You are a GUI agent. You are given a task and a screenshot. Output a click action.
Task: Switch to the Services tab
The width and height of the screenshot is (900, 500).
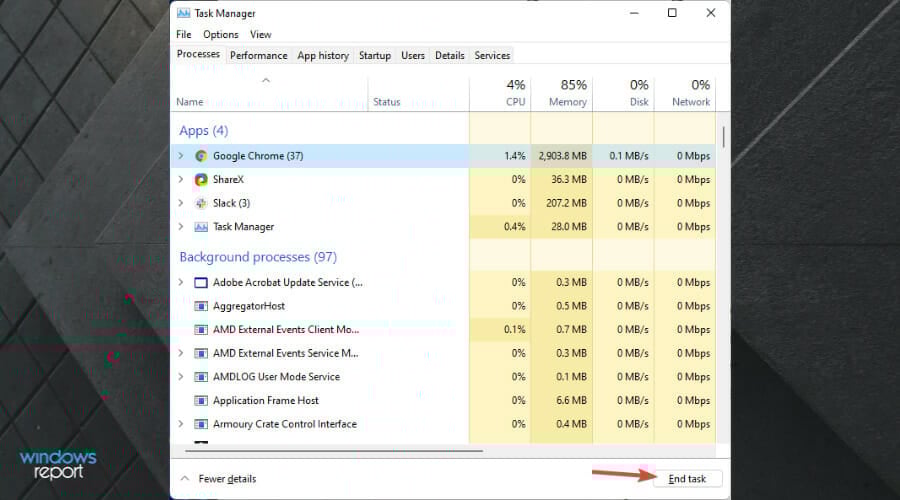[492, 55]
